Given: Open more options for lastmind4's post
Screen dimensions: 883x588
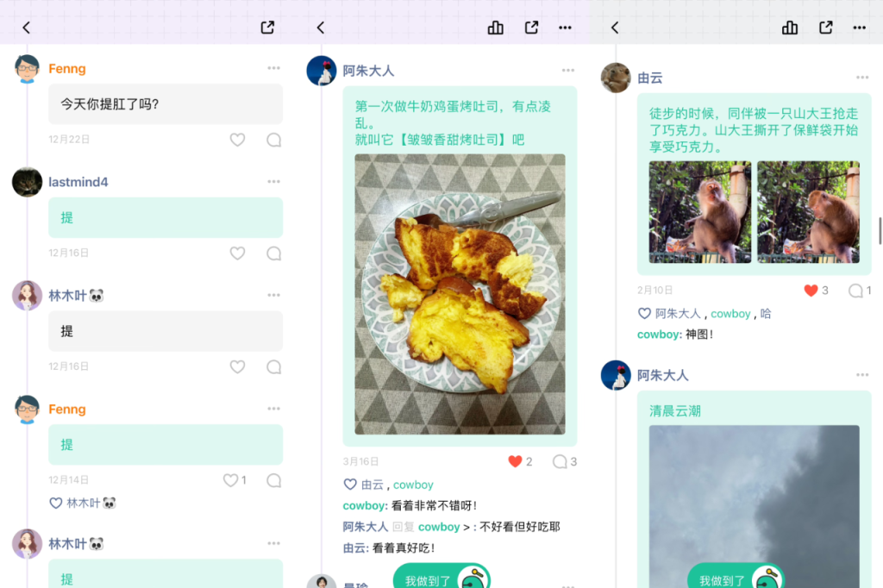Looking at the screenshot, I should [273, 182].
